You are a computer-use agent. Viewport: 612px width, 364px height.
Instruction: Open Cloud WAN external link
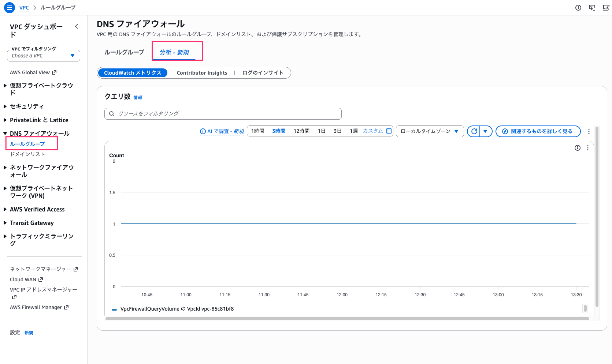(26, 279)
